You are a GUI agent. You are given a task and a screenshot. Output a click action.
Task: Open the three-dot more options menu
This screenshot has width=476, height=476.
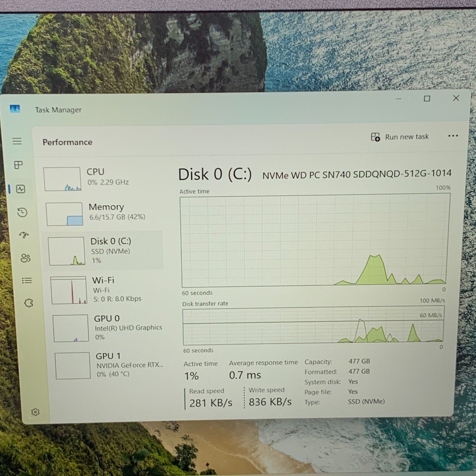click(453, 136)
